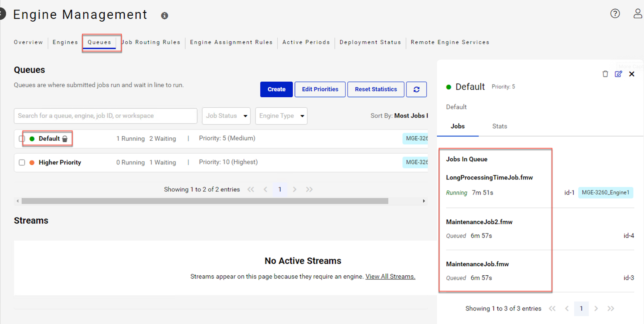The width and height of the screenshot is (644, 324).
Task: Click the id-4 job identifier
Action: click(x=629, y=236)
